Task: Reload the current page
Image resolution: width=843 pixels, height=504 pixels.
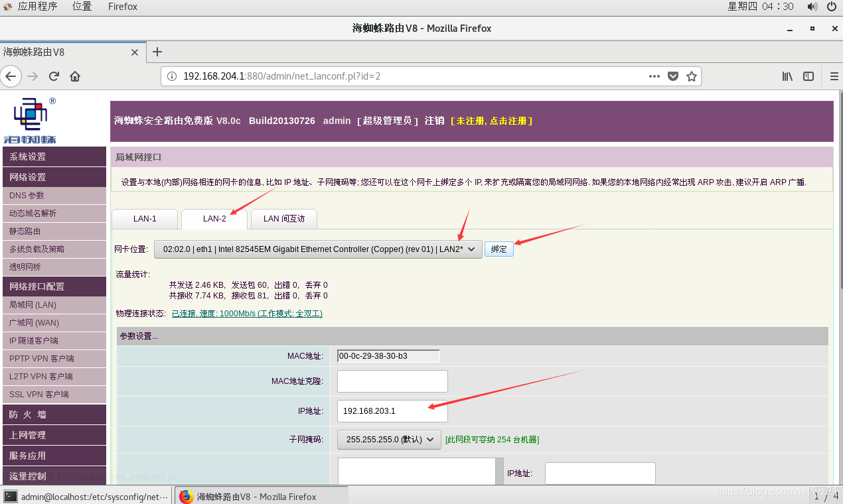Action: click(x=54, y=76)
